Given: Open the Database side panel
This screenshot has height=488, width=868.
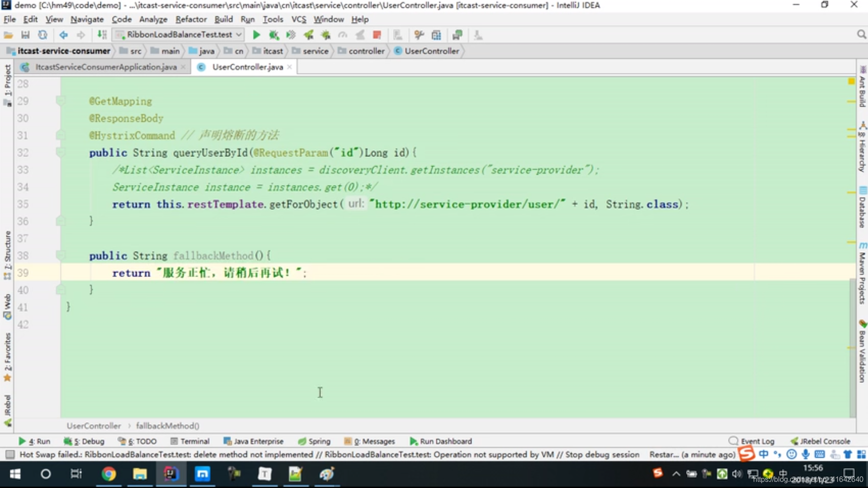Looking at the screenshot, I should pyautogui.click(x=863, y=207).
